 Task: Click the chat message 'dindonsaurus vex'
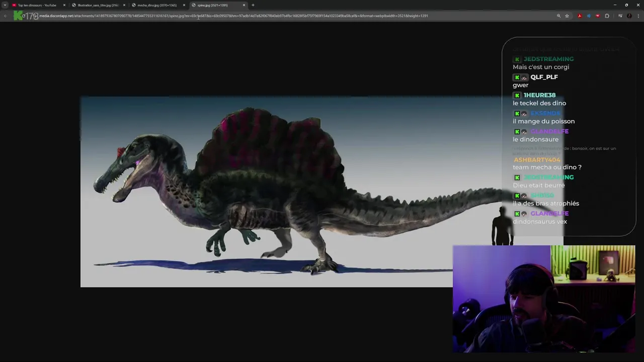point(540,221)
